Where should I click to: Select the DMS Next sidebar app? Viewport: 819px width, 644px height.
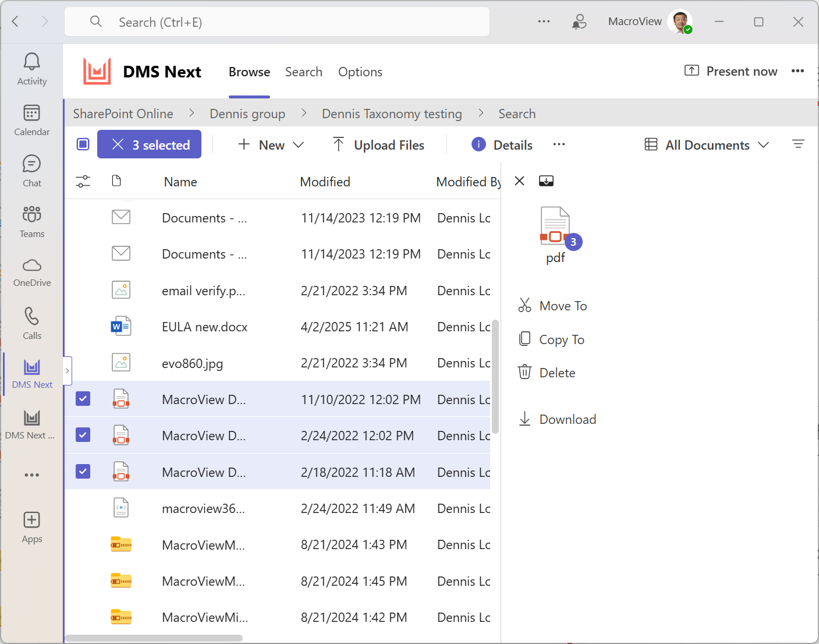pyautogui.click(x=32, y=374)
